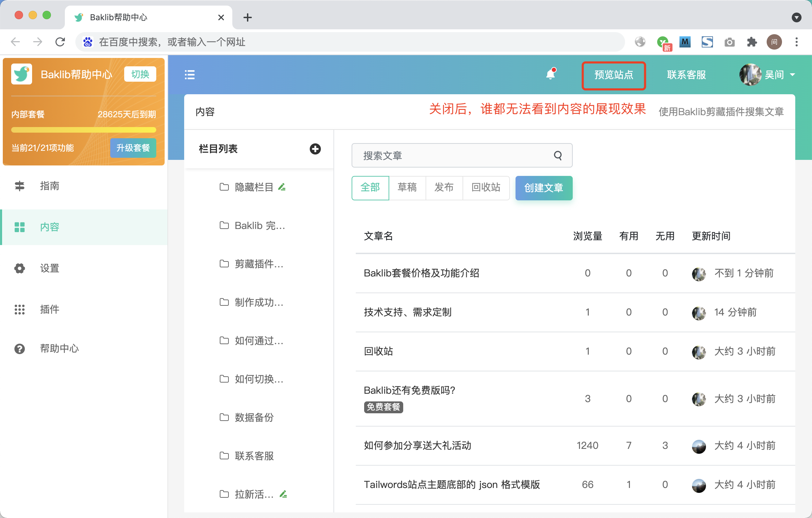Image resolution: width=812 pixels, height=518 pixels.
Task: Select the 如何切换… column
Action: (259, 379)
